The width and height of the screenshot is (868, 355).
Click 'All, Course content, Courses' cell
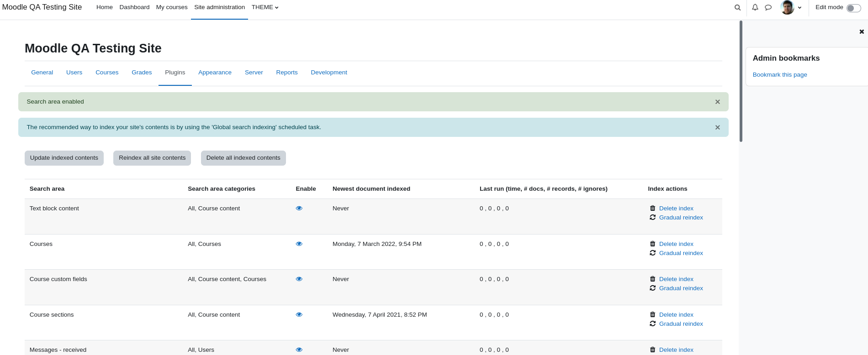coord(227,279)
